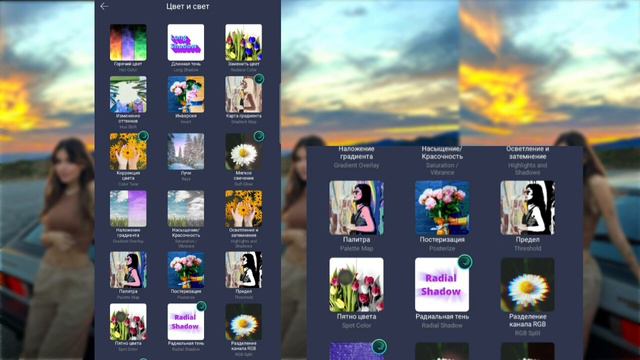
Task: Choose Осветление и затемнение thumbnail in left list
Action: coord(244,209)
